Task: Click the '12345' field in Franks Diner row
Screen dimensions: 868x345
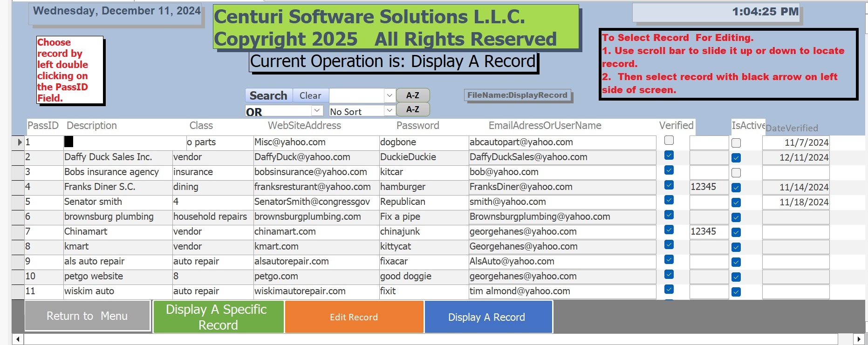Action: click(709, 187)
